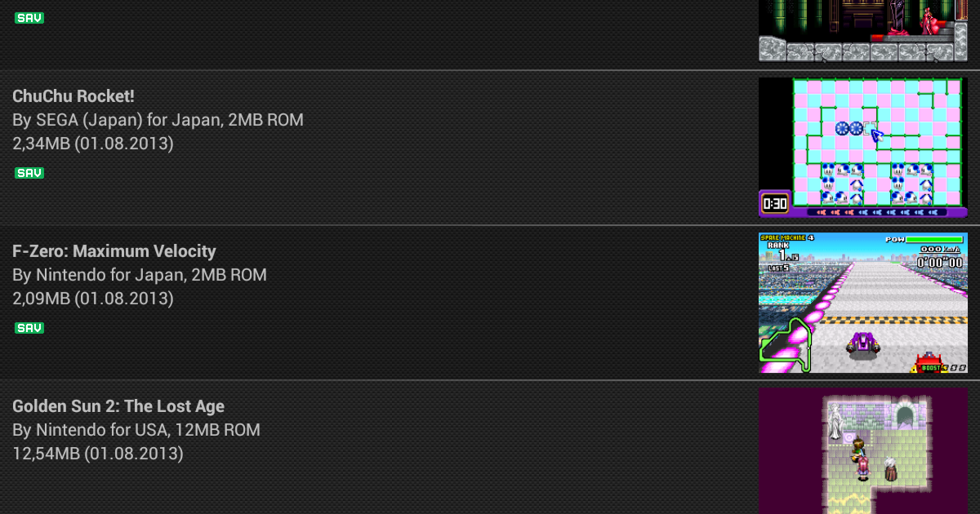Select the F-Zero: Maximum Velocity title
The height and width of the screenshot is (514, 980).
click(114, 251)
